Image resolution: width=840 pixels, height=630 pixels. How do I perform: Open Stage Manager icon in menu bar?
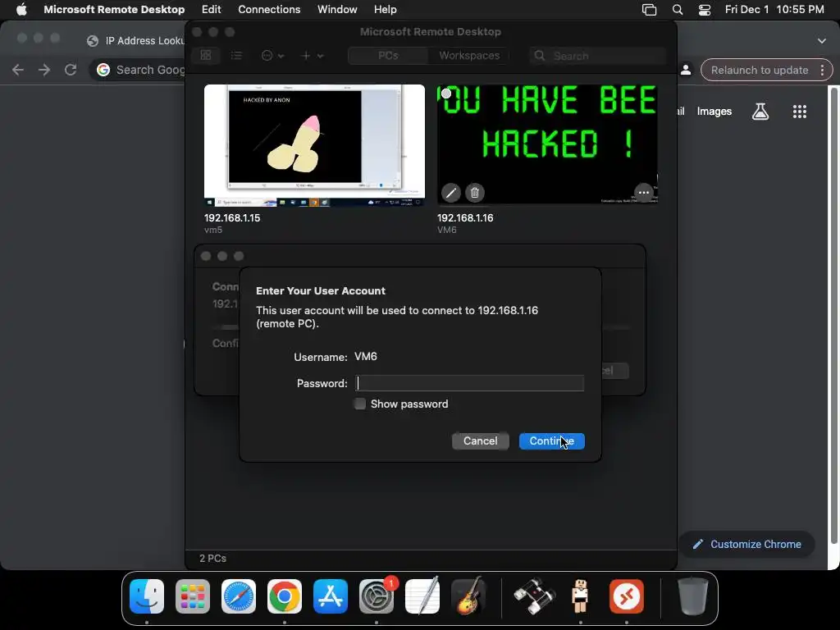point(649,9)
